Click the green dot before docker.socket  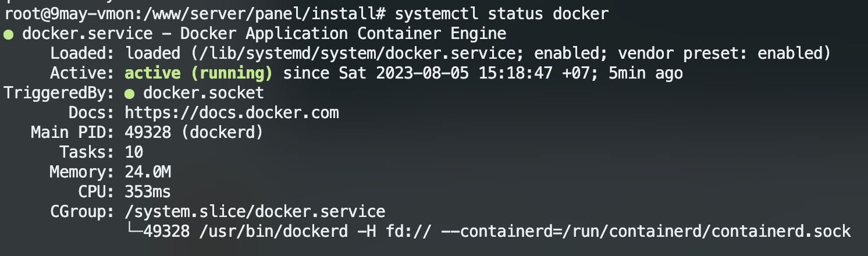pos(129,93)
